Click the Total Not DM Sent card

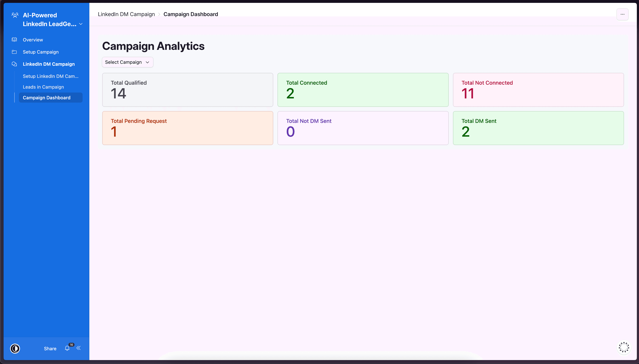pos(363,128)
